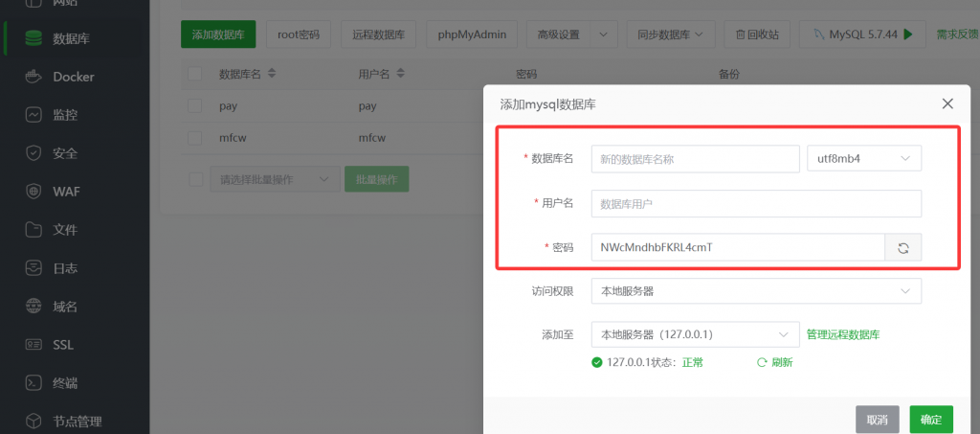The width and height of the screenshot is (980, 434).
Task: Click the green 确定 confirm button
Action: coord(930,420)
